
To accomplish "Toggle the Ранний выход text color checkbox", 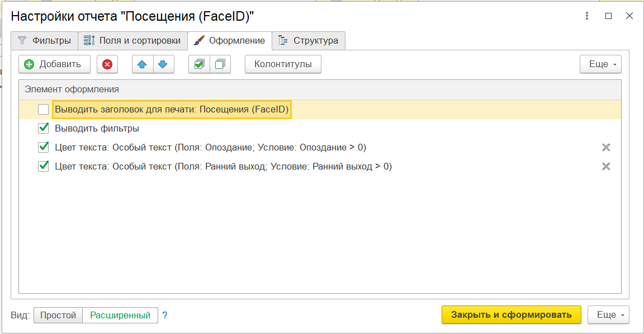I will (x=44, y=166).
